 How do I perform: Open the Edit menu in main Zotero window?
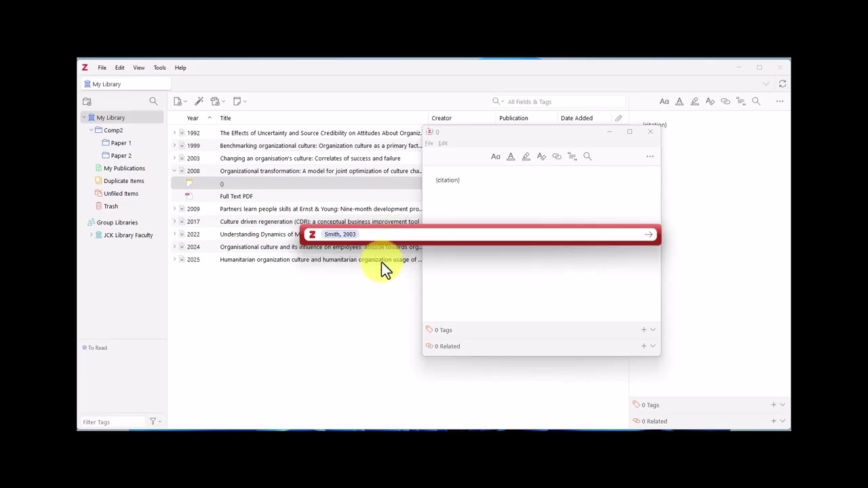tap(119, 68)
